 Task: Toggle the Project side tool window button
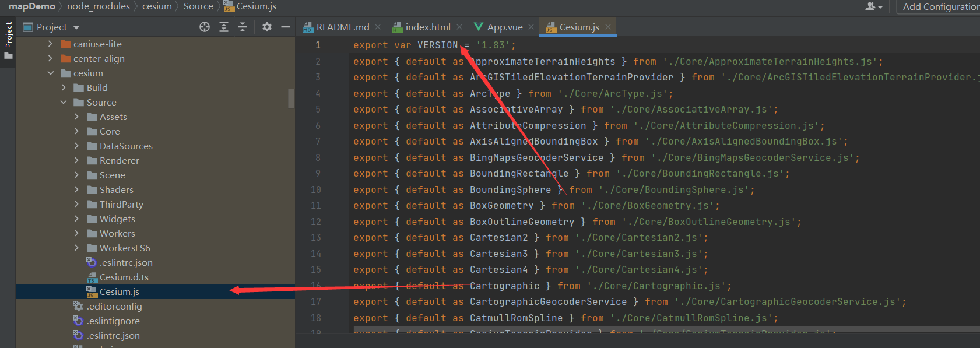click(x=8, y=41)
